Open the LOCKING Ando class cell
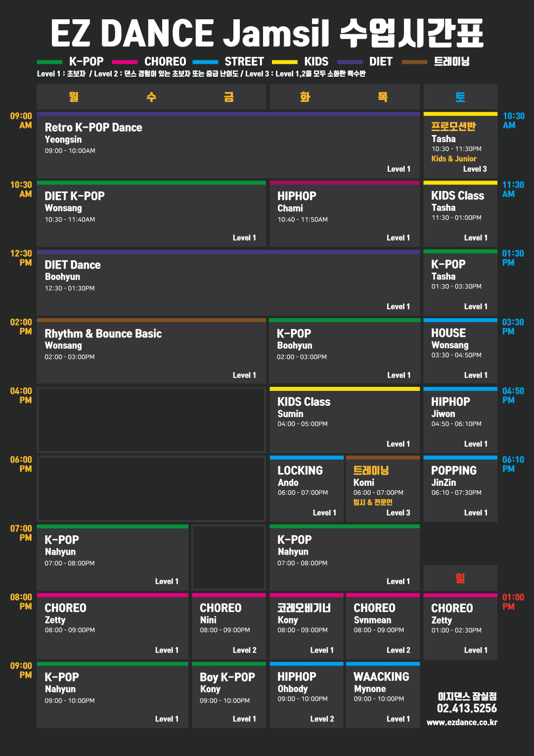 point(307,489)
